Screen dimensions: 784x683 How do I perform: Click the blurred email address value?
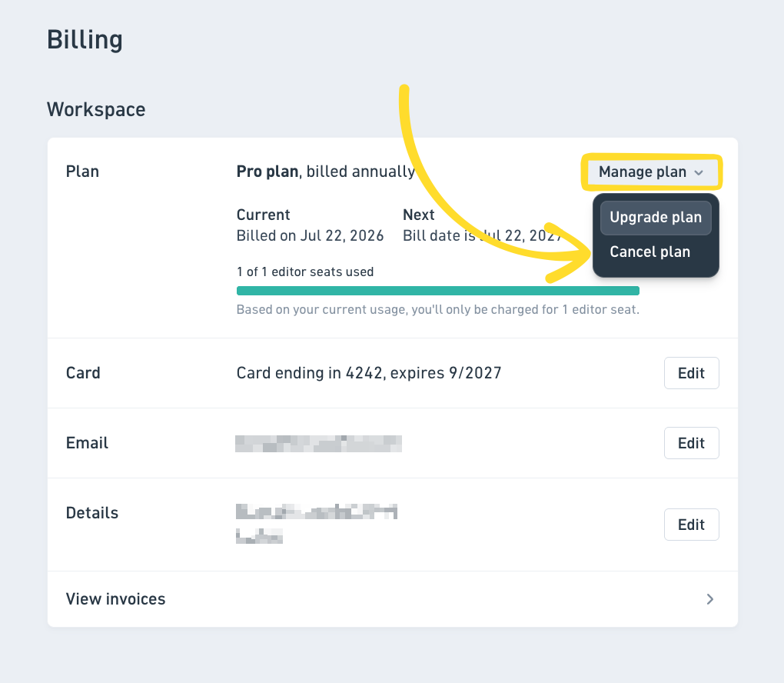click(x=318, y=443)
